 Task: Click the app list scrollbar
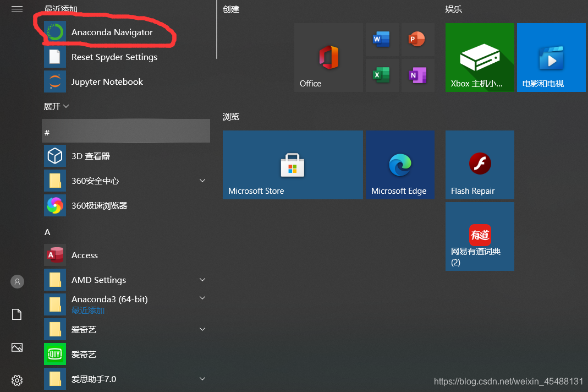[x=216, y=29]
